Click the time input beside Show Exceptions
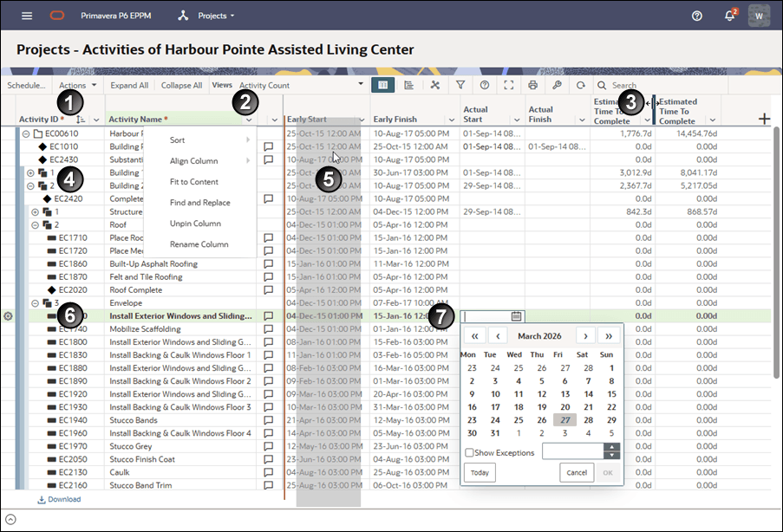 click(573, 451)
